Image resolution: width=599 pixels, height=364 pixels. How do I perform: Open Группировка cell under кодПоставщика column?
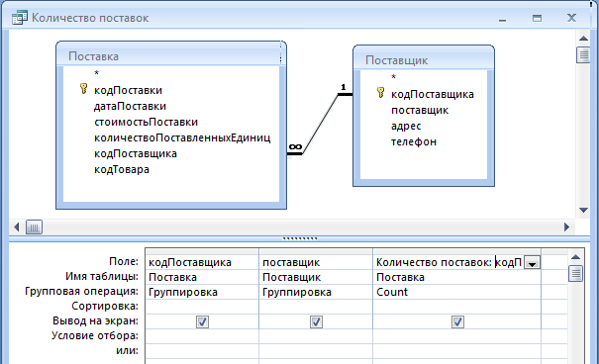pos(202,292)
